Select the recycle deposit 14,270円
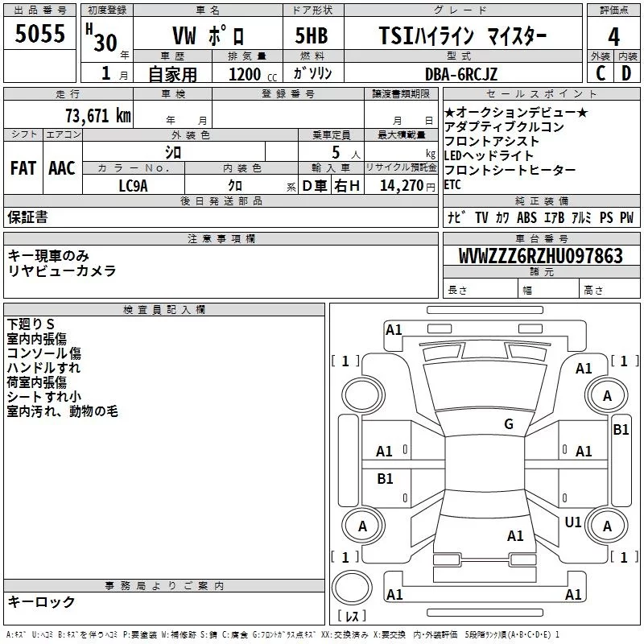 click(407, 186)
